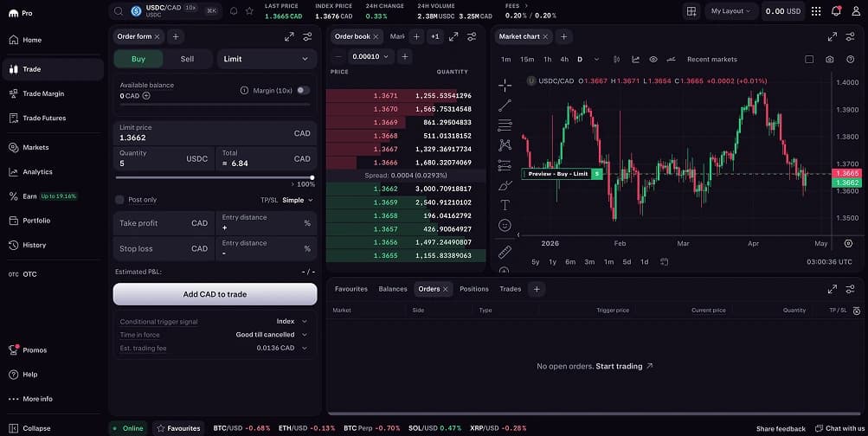The width and height of the screenshot is (868, 436).
Task: Toggle the Margin (10x) switch
Action: (x=304, y=90)
